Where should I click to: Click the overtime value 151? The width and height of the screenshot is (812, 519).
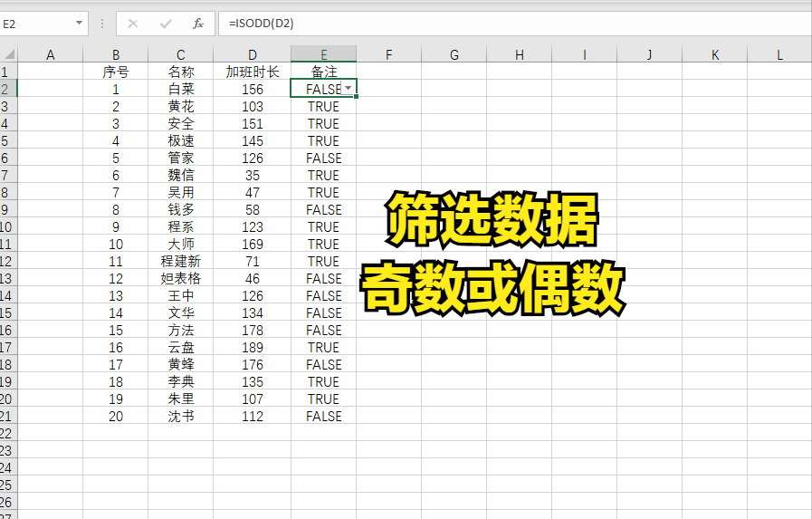[x=253, y=123]
